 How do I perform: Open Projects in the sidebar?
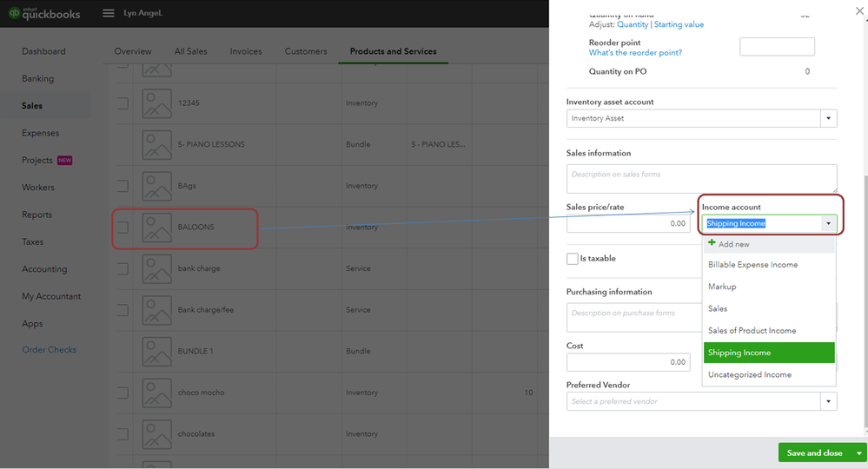[37, 161]
